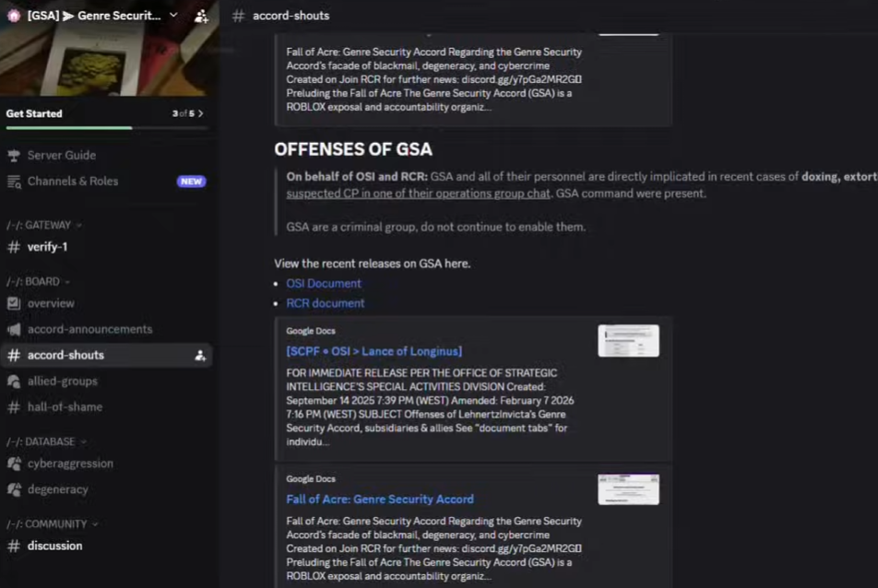Collapse the BOARD category

tap(38, 282)
